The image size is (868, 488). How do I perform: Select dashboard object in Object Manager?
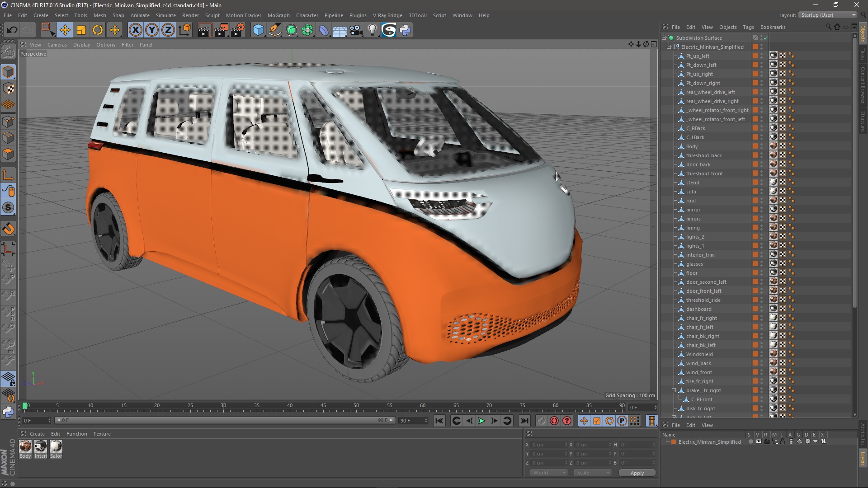[x=698, y=309]
